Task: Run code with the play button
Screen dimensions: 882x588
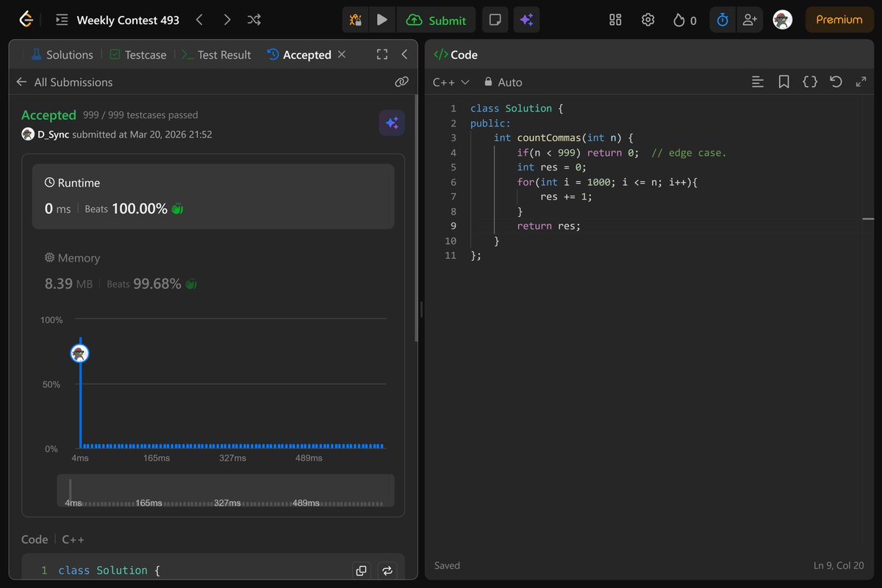Action: 381,20
